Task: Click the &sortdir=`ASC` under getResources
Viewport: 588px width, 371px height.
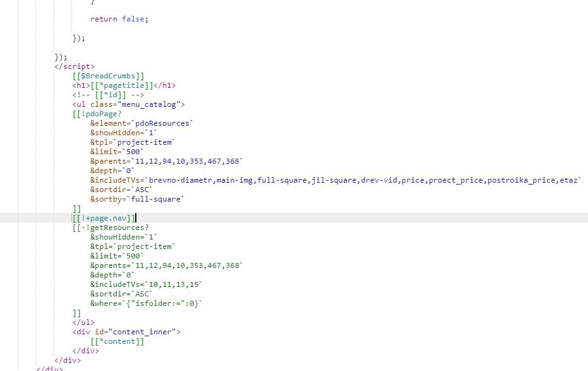Action: click(x=121, y=294)
